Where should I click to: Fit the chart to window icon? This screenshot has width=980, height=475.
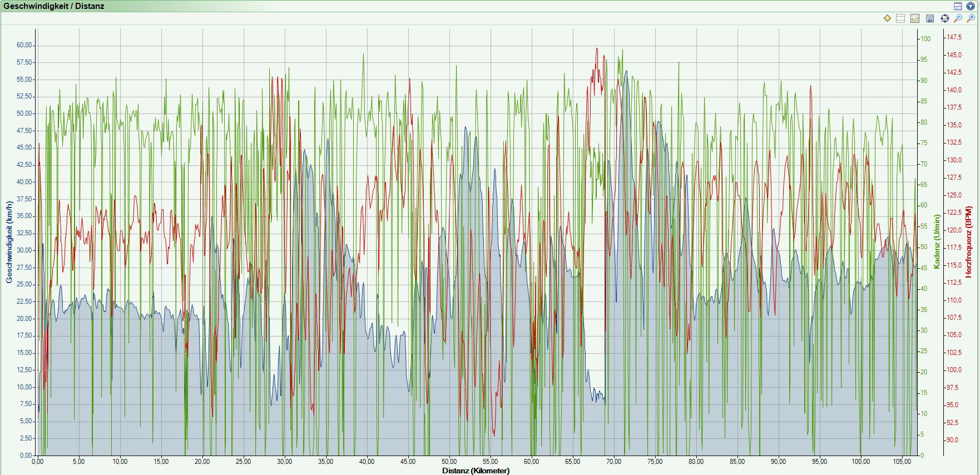pyautogui.click(x=944, y=18)
